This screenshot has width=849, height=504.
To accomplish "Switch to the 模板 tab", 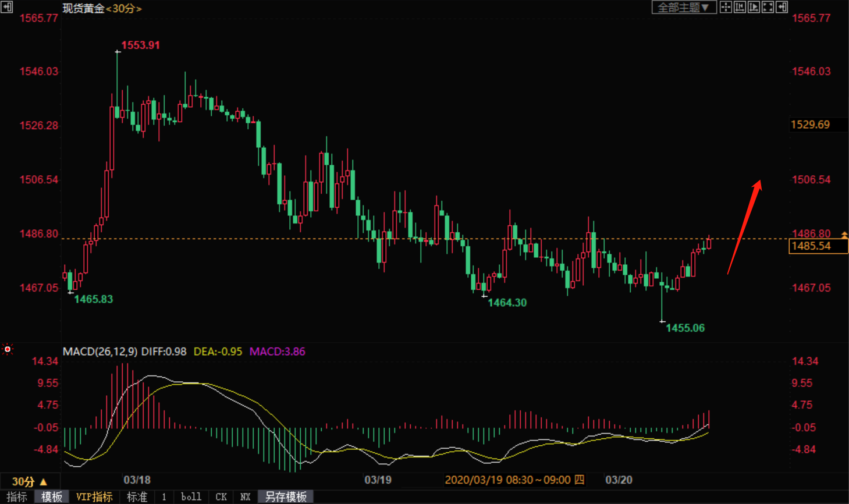I will point(52,497).
